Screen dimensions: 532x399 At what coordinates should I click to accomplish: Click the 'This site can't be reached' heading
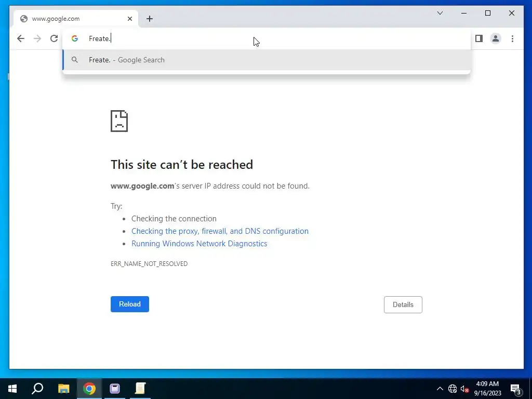182,165
